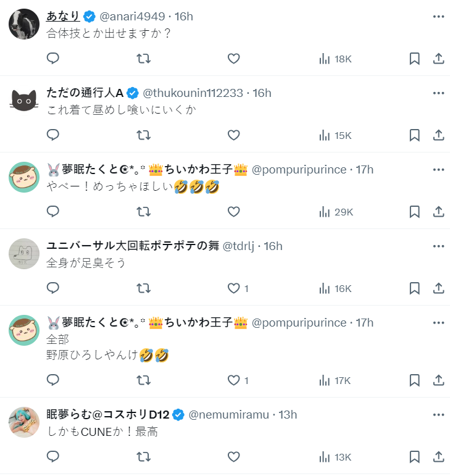
Task: Open 眠夢らむ's cosplay profile picture
Action: point(24,422)
